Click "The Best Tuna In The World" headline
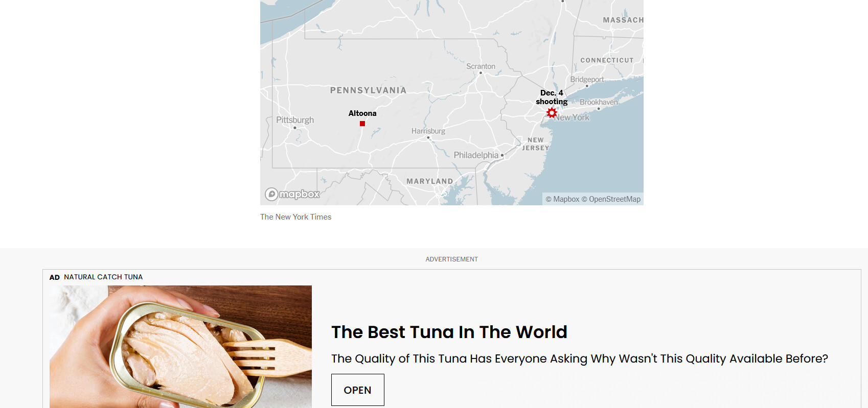 [x=449, y=332]
